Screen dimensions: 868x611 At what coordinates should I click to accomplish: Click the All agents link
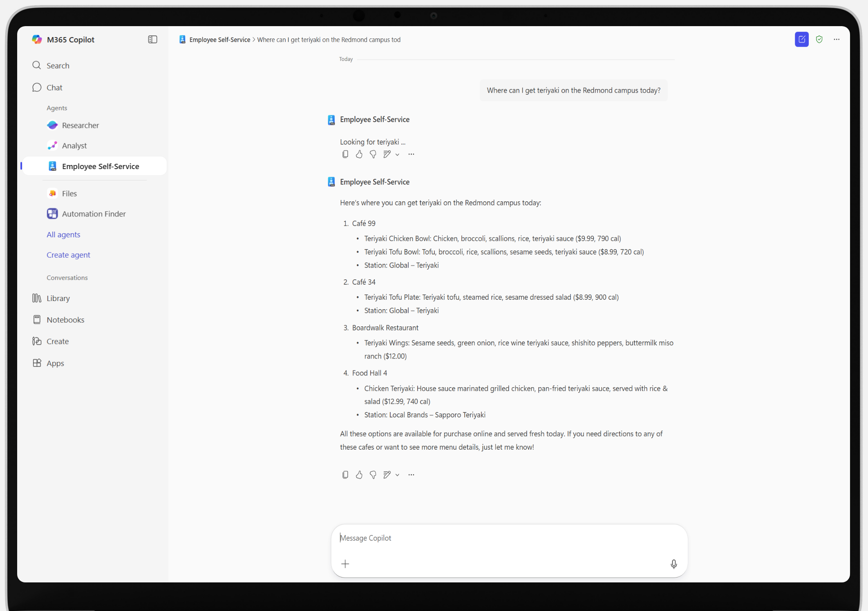click(63, 234)
